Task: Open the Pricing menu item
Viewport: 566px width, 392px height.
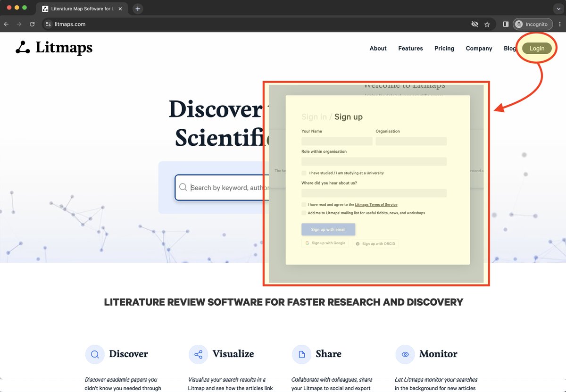Action: [x=444, y=48]
